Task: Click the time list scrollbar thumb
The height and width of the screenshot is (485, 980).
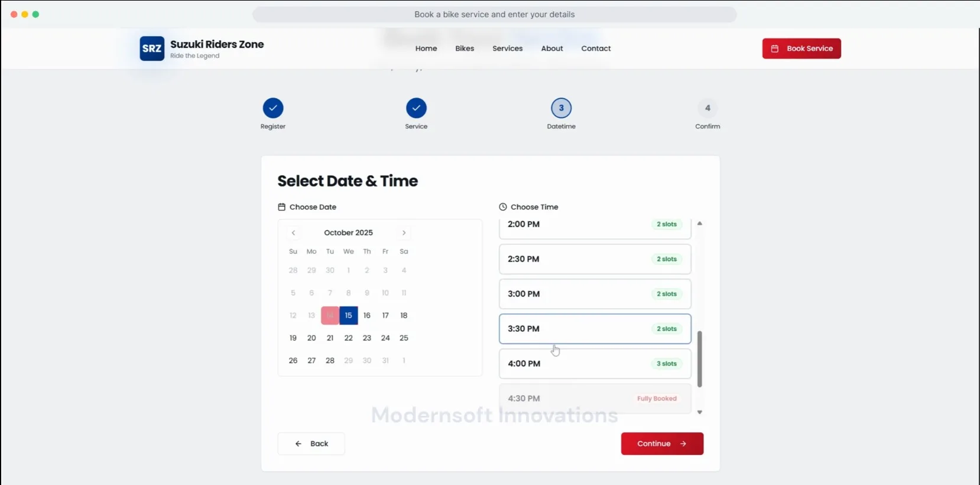Action: tap(699, 359)
